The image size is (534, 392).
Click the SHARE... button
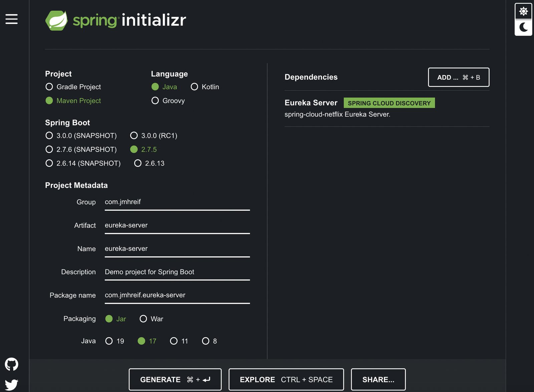coord(378,380)
